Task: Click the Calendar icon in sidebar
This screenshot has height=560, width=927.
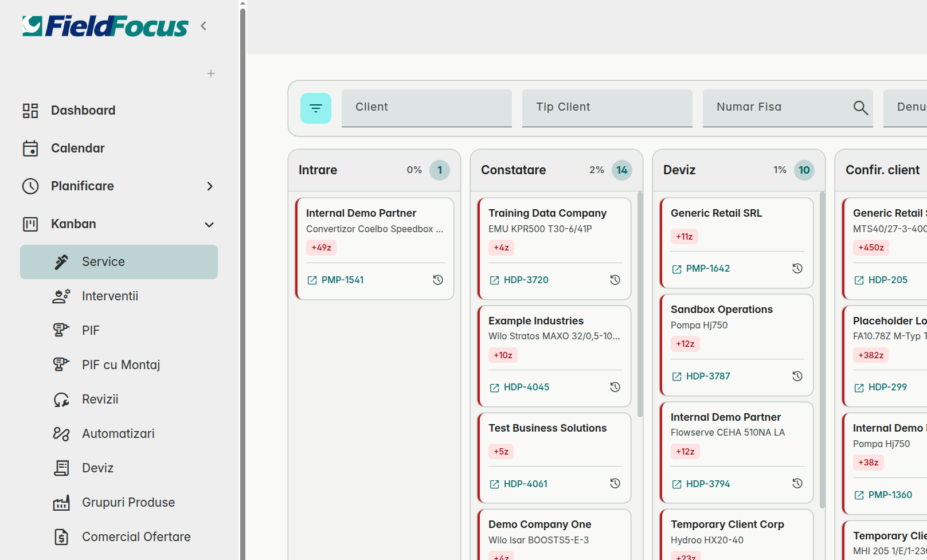Action: pos(30,148)
